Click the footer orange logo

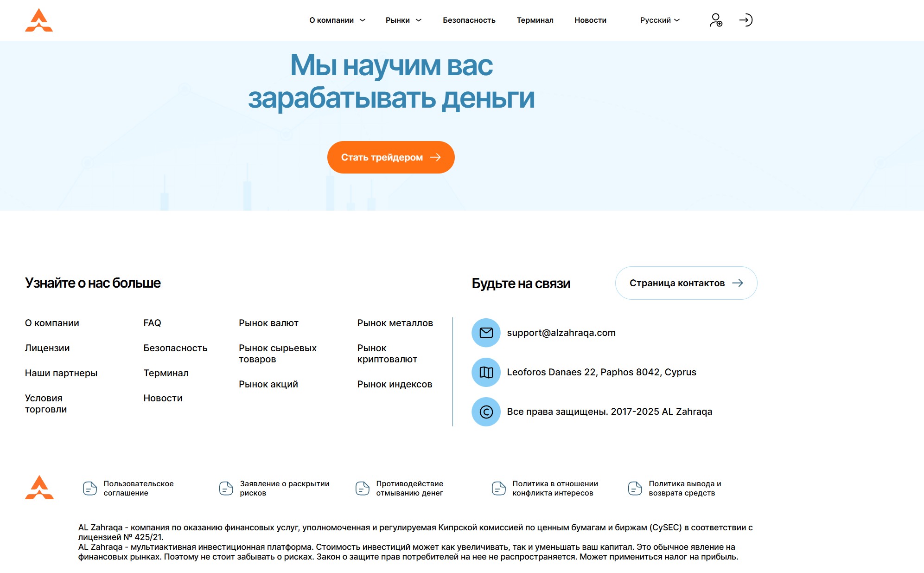[39, 488]
